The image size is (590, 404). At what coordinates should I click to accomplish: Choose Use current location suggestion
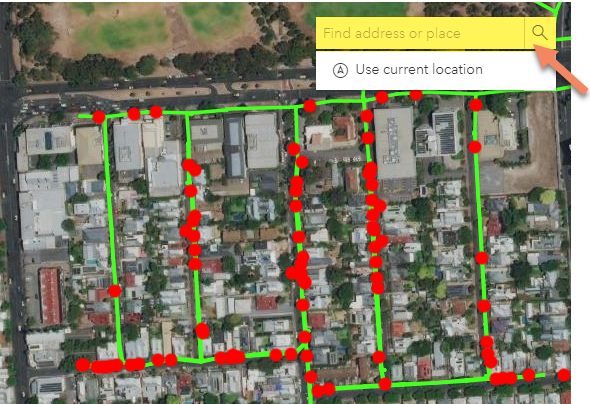point(435,70)
